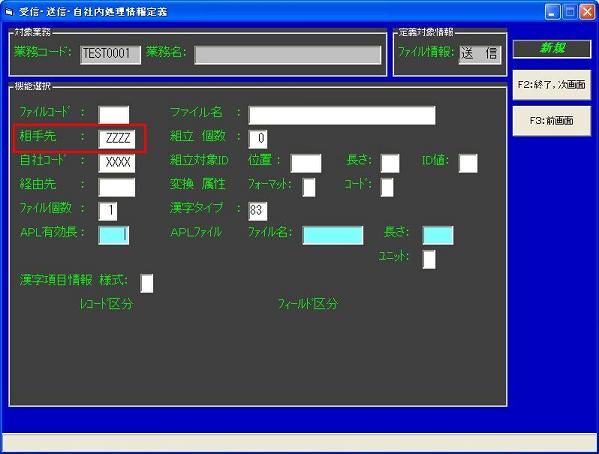
Task: Click the cyan APLファイル ファイル名 field
Action: pos(333,235)
